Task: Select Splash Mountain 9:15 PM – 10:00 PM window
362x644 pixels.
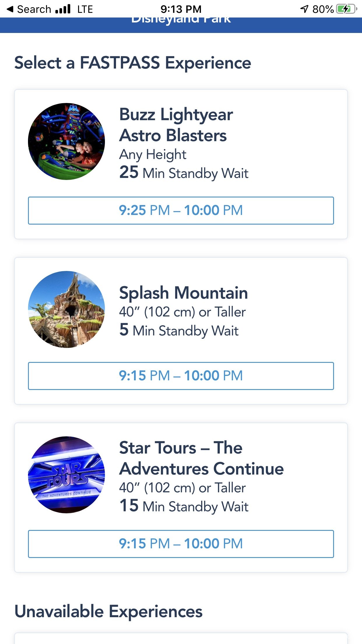Action: coord(181,376)
